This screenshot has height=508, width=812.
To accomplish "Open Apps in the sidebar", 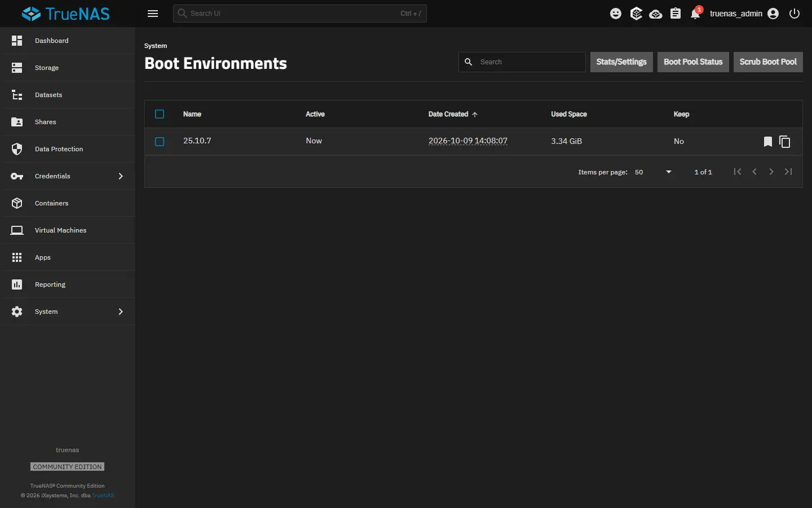I will tap(68, 257).
